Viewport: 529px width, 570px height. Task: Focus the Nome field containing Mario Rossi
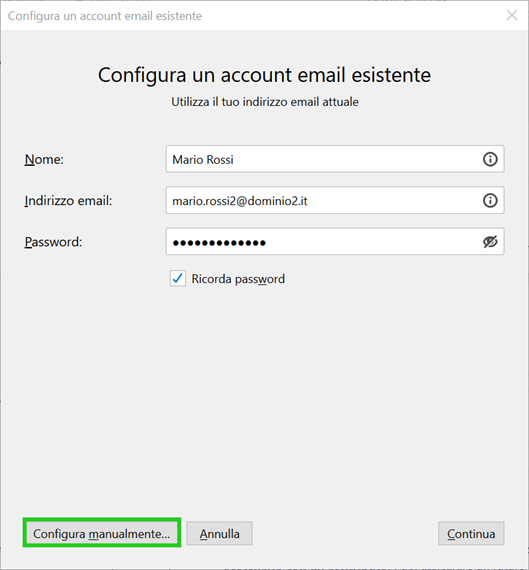coord(335,159)
